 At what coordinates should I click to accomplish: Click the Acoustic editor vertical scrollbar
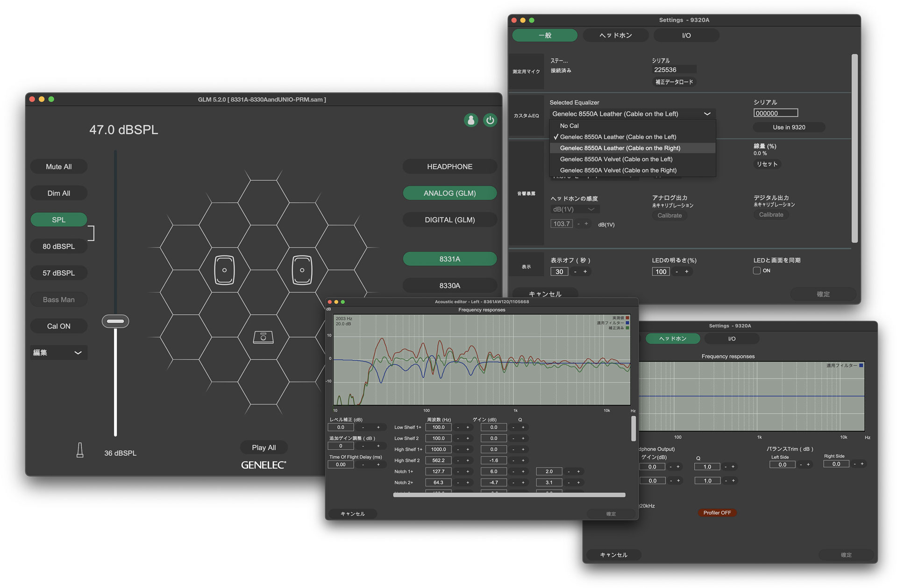coord(634,429)
